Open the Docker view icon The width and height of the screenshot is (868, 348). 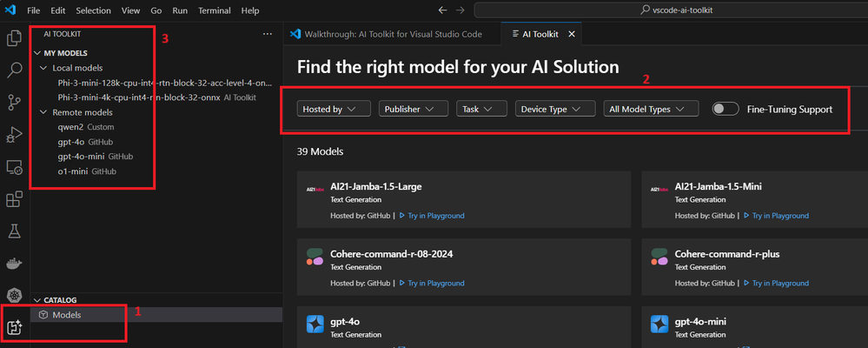tap(15, 264)
